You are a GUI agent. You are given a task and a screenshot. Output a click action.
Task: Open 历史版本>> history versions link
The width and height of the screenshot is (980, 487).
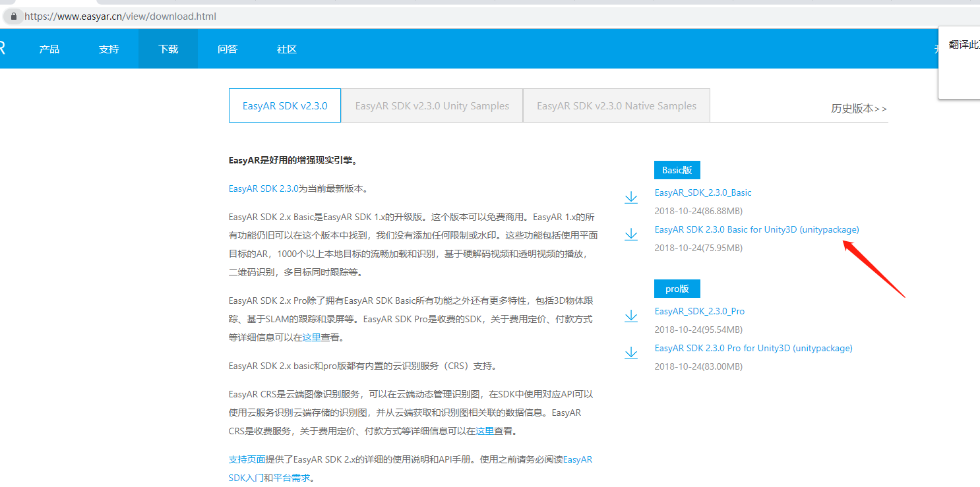(x=859, y=109)
